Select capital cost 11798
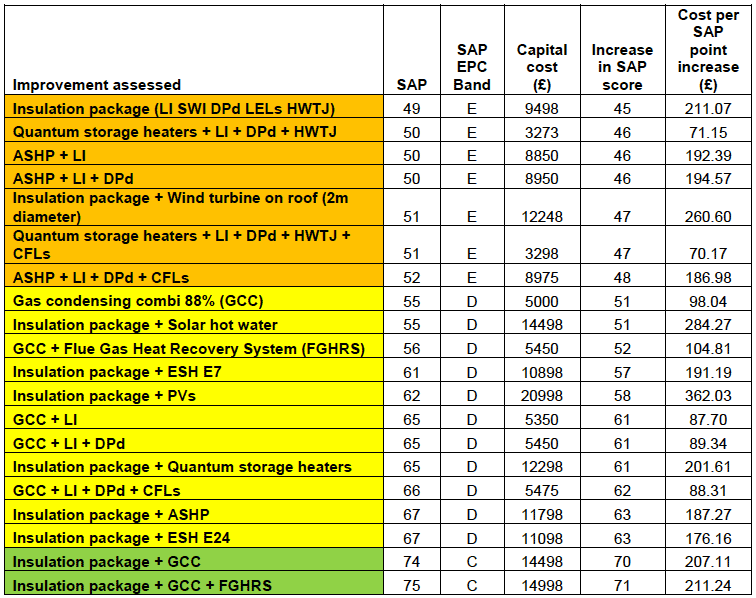This screenshot has width=756, height=598. point(542,515)
